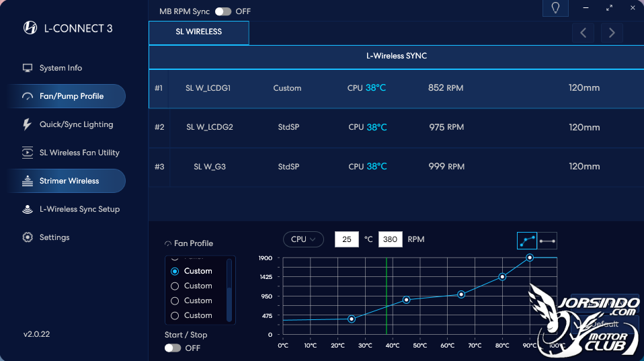The width and height of the screenshot is (644, 361).
Task: Select curve point at 25°C
Action: pos(352,319)
